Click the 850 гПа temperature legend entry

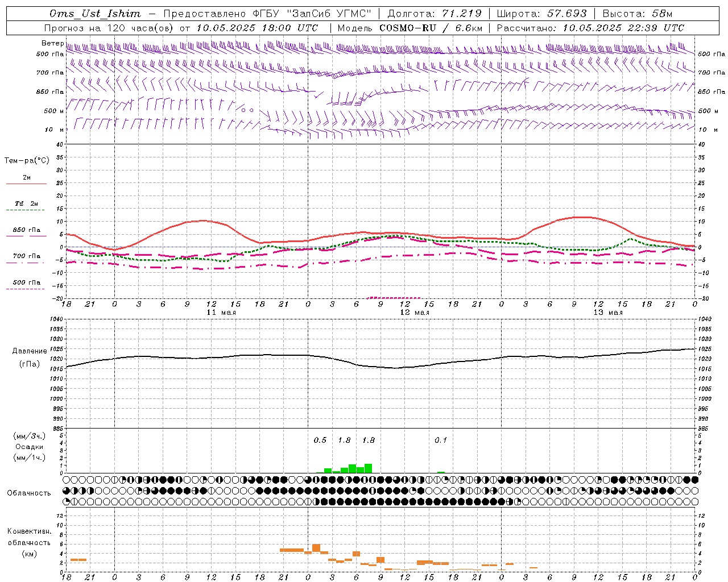coord(27,230)
